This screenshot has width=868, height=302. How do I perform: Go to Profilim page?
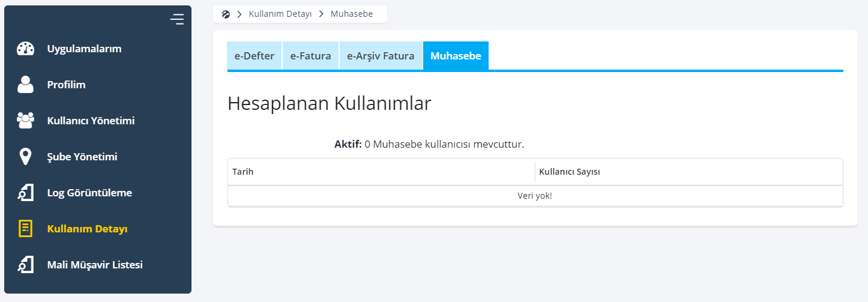coord(67,85)
